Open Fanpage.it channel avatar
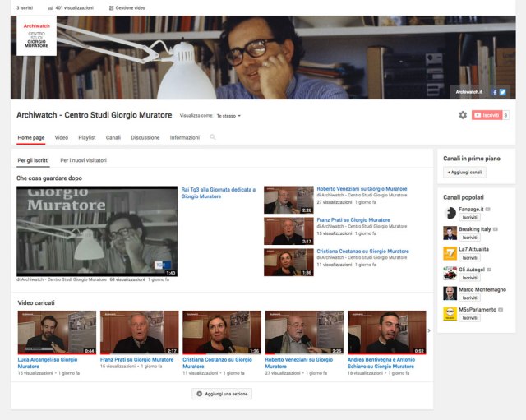The image size is (526, 420). pos(450,213)
